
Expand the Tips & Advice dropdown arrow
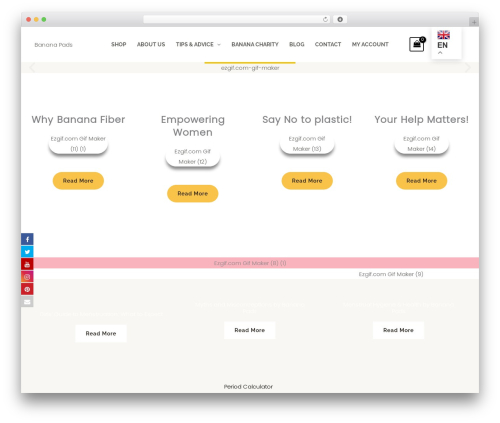click(x=219, y=45)
